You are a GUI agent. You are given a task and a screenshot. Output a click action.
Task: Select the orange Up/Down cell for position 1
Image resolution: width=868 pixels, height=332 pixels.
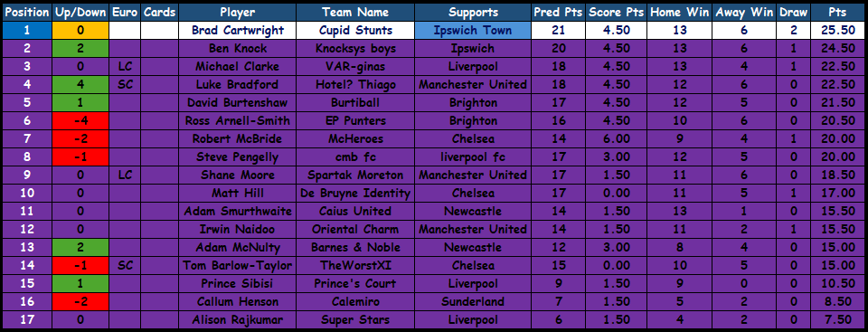coord(80,31)
